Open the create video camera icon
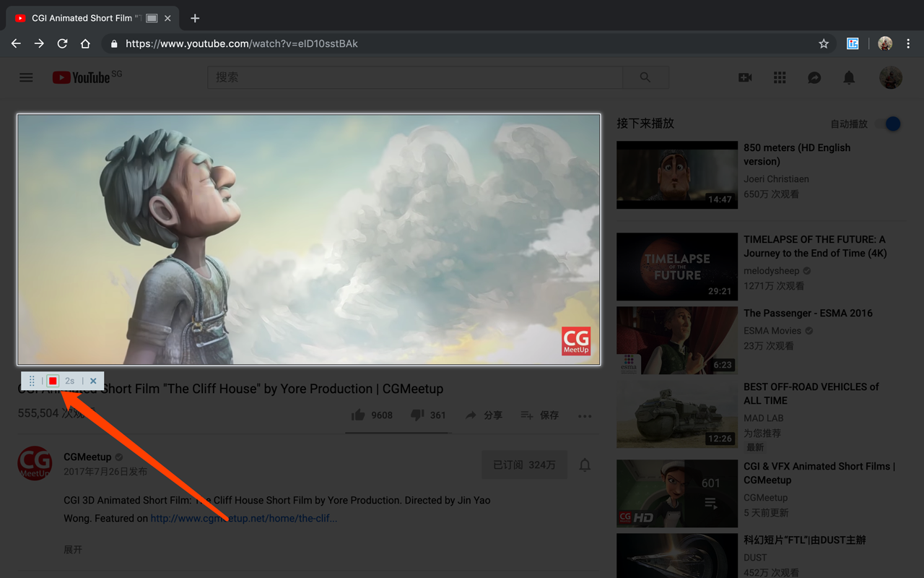The width and height of the screenshot is (924, 578). [x=745, y=77]
